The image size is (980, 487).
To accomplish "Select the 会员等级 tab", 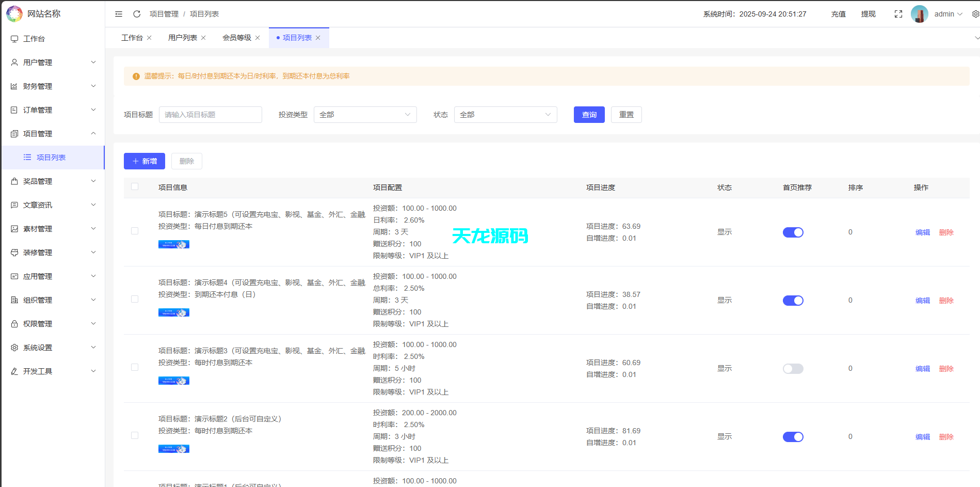I will 237,37.
